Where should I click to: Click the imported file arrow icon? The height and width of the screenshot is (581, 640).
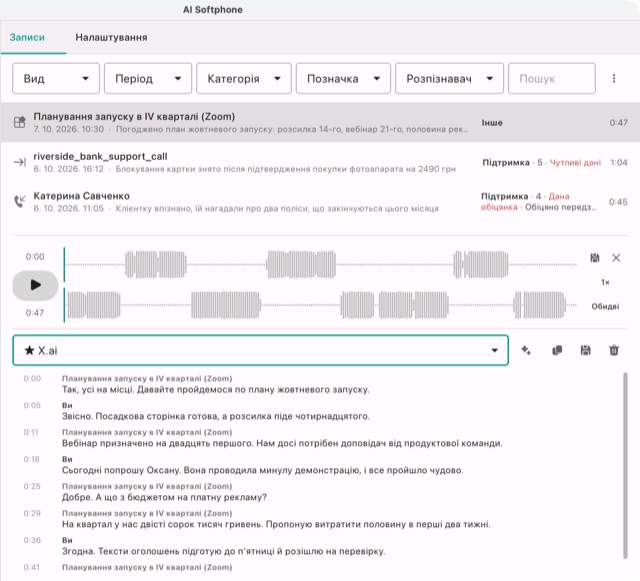[x=20, y=162]
